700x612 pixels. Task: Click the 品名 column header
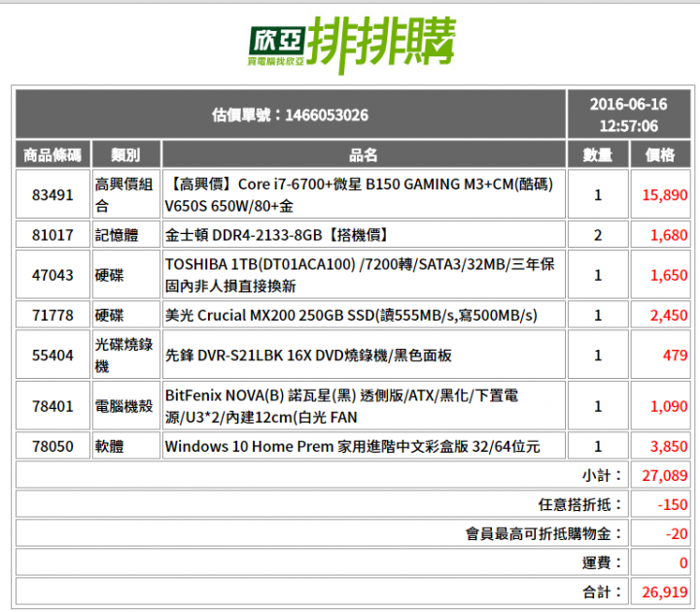pyautogui.click(x=364, y=154)
